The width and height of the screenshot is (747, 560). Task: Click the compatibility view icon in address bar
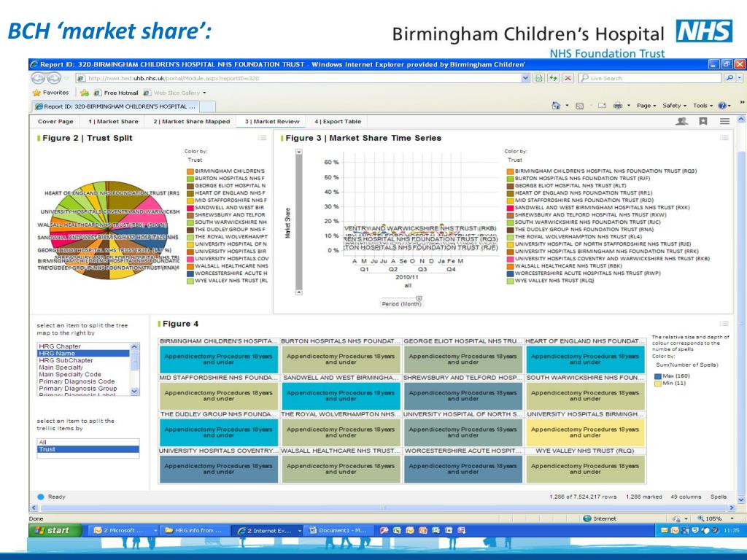point(539,78)
